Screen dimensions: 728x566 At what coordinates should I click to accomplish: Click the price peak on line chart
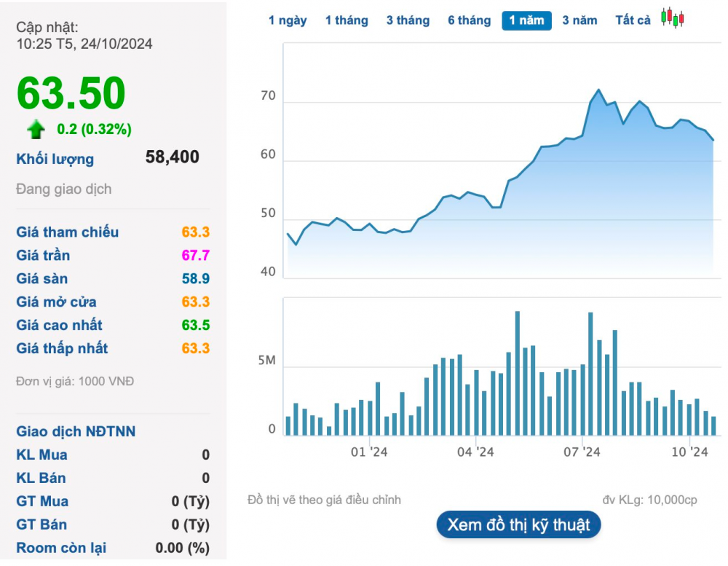click(x=598, y=90)
